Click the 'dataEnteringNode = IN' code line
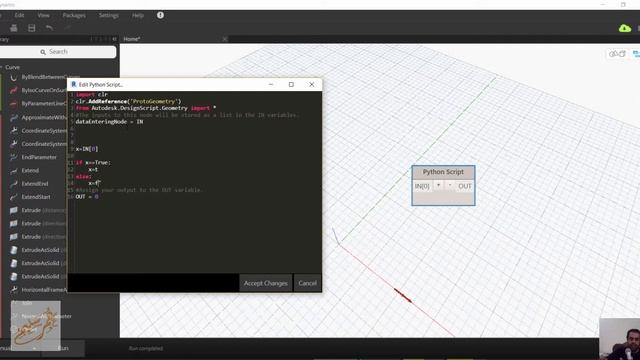Screen dimensions: 640x360 [109, 122]
